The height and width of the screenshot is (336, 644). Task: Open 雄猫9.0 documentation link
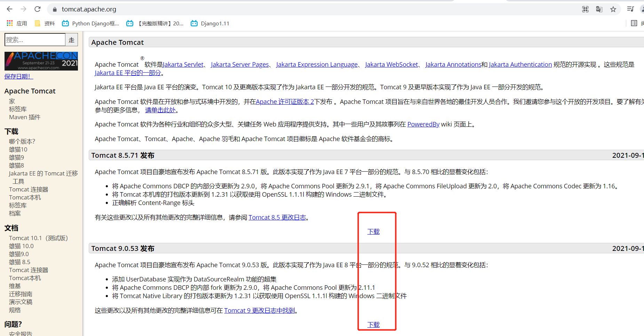(x=19, y=254)
